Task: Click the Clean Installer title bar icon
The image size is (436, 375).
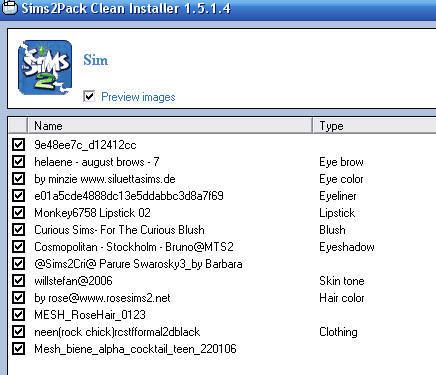Action: [9, 7]
